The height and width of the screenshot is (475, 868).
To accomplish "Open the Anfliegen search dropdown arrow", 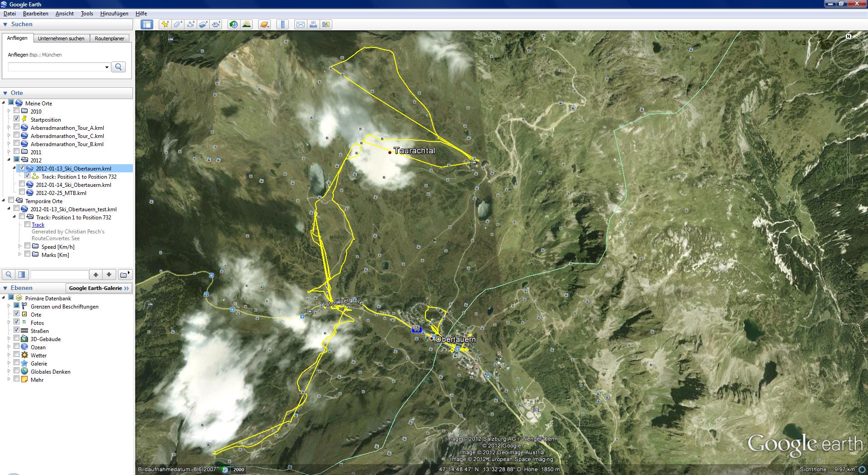I will [107, 67].
